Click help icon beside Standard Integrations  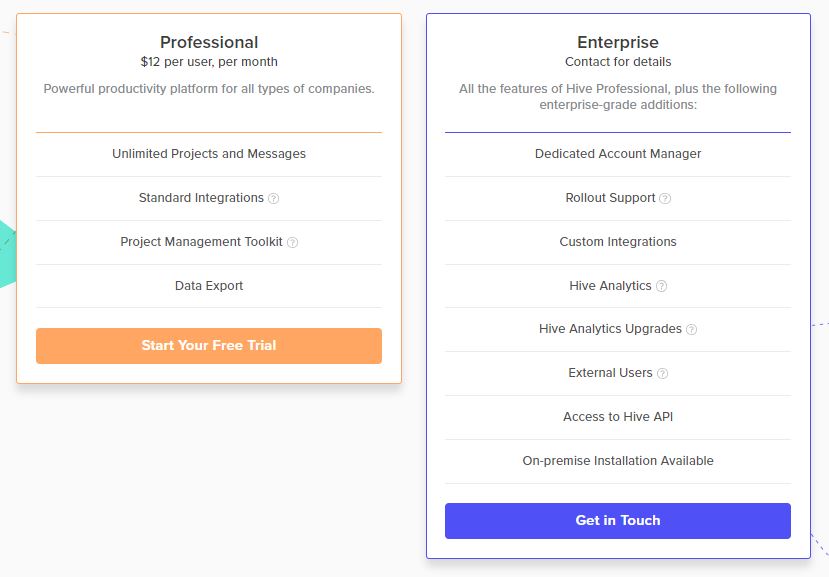point(273,198)
